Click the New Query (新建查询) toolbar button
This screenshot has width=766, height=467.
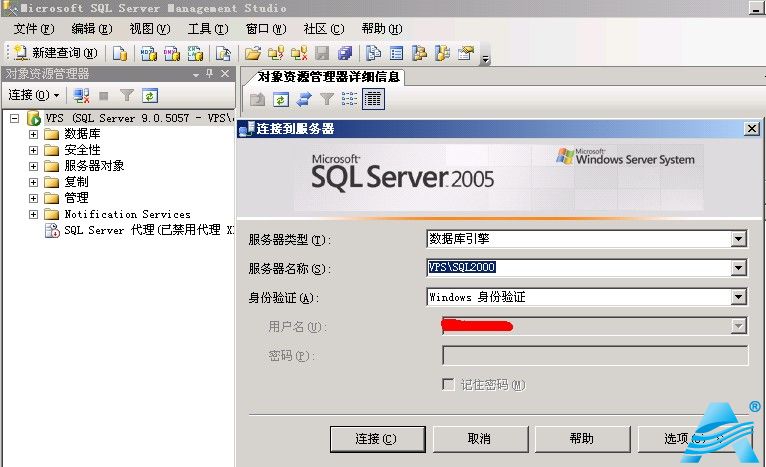[x=55, y=53]
